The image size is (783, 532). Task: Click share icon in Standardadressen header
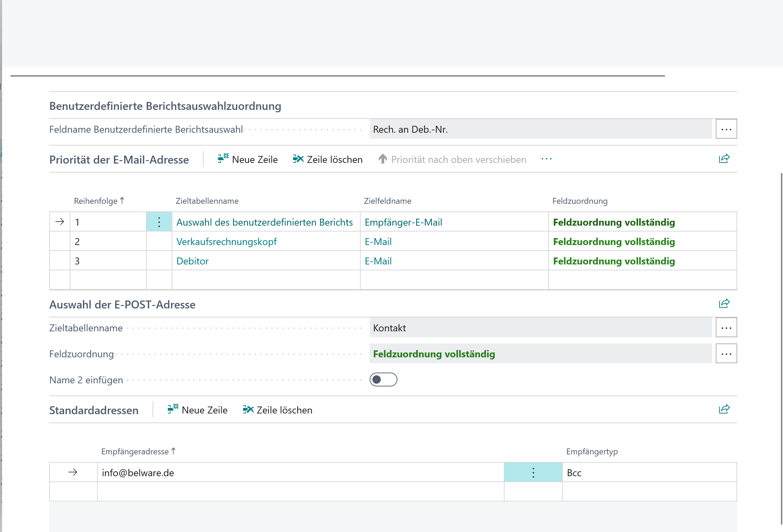pyautogui.click(x=724, y=409)
